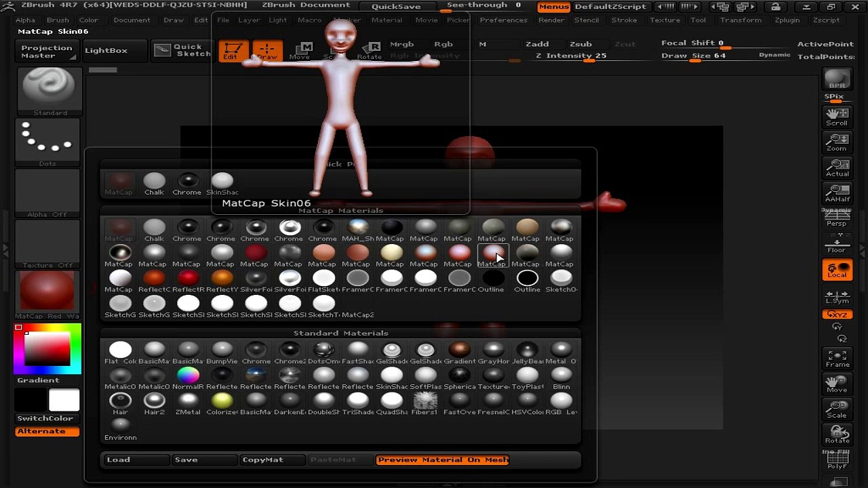The width and height of the screenshot is (868, 488).
Task: Click the Actual size icon
Action: pyautogui.click(x=837, y=167)
